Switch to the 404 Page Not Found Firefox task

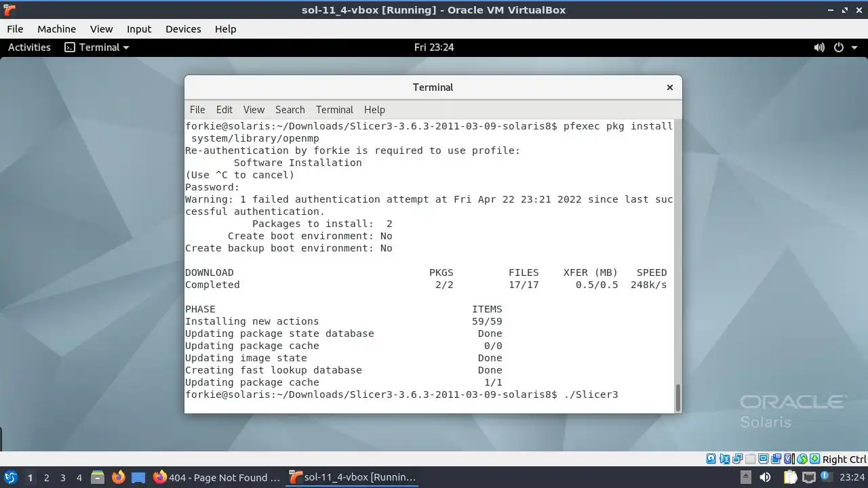click(217, 477)
